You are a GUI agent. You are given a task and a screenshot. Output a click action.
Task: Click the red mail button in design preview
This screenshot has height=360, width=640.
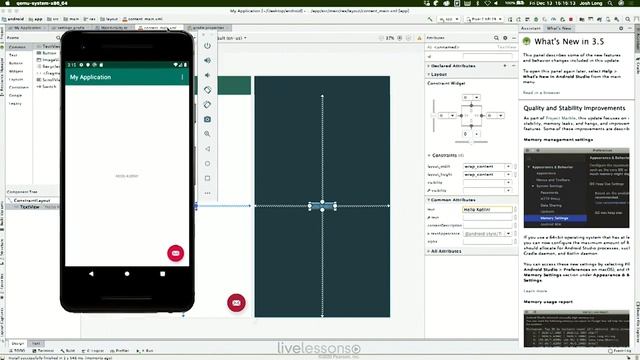point(236,303)
